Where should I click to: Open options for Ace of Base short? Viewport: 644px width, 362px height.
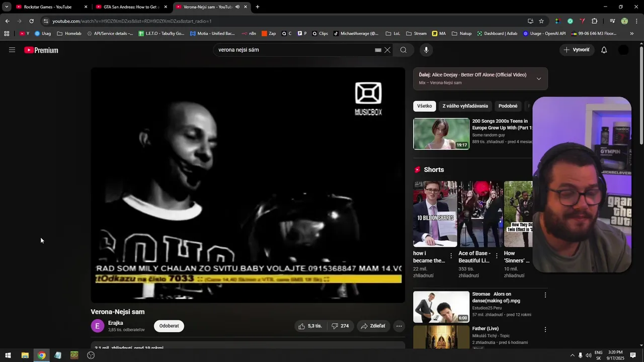497,256
